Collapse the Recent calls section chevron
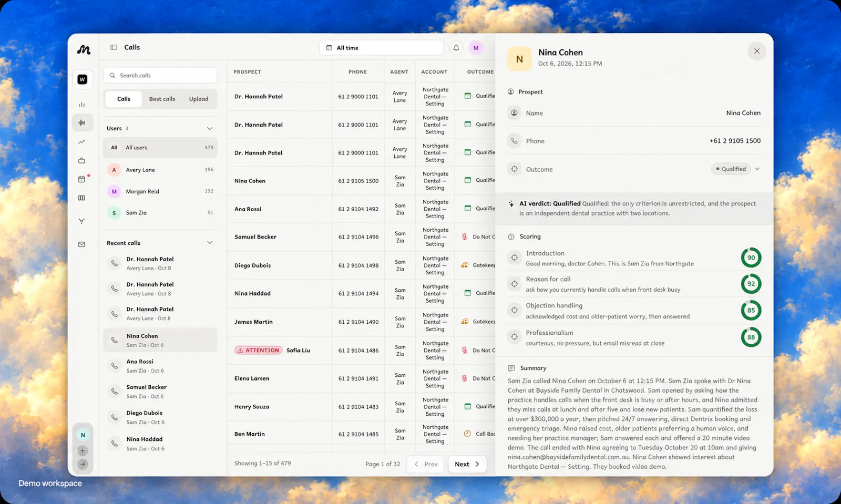 (x=210, y=243)
